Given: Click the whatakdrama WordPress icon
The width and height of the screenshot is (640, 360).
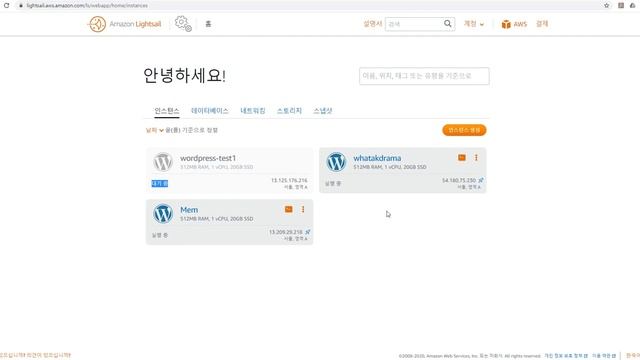Looking at the screenshot, I should 336,162.
